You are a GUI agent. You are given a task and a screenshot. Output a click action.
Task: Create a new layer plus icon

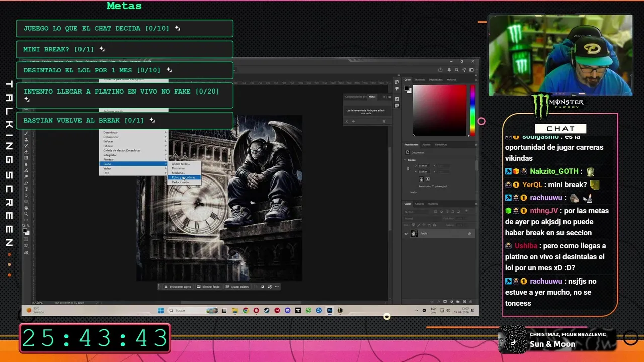click(x=464, y=302)
